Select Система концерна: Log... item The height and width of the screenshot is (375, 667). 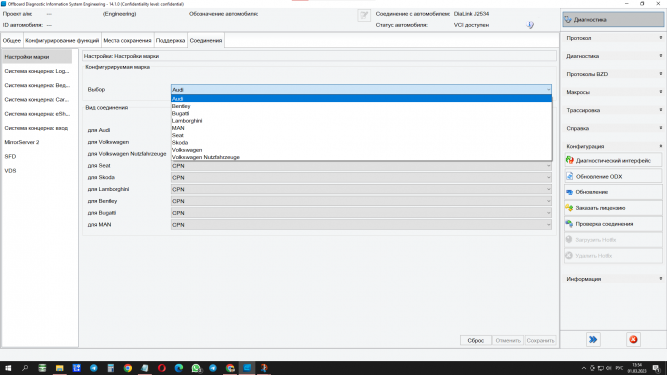[x=37, y=71]
